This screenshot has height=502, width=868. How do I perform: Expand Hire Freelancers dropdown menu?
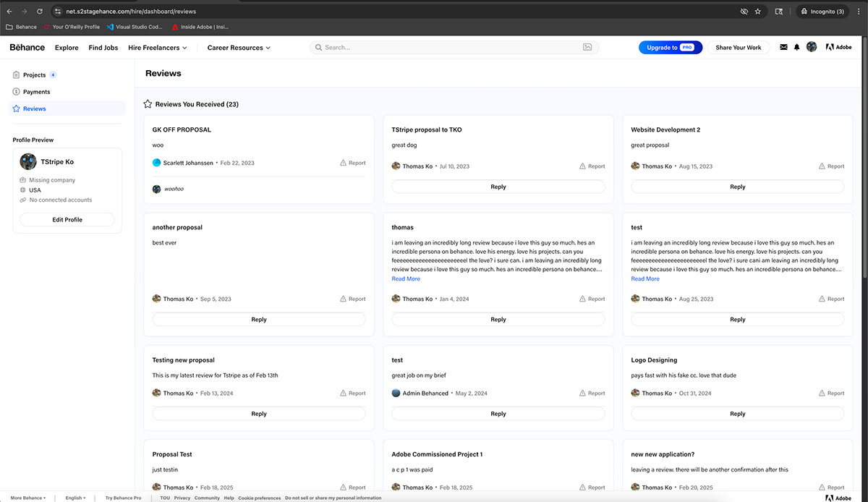pyautogui.click(x=157, y=48)
